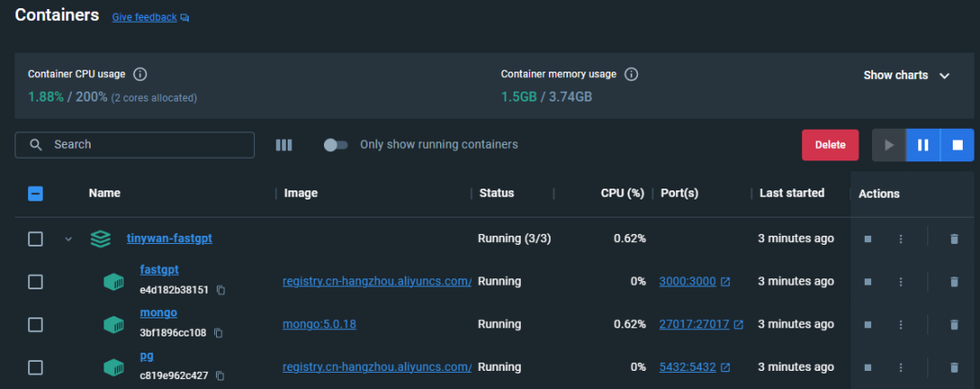Delete the fastgpt container with trash icon

point(954,282)
